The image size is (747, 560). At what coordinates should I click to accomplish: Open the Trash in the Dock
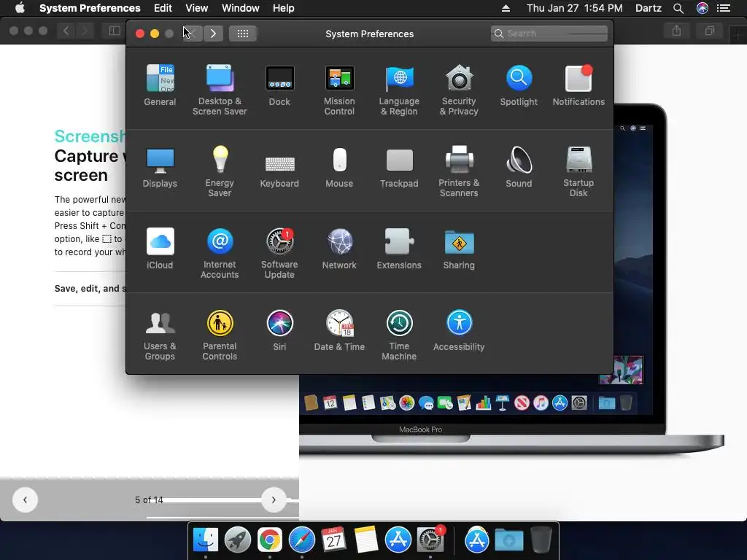[x=541, y=540]
